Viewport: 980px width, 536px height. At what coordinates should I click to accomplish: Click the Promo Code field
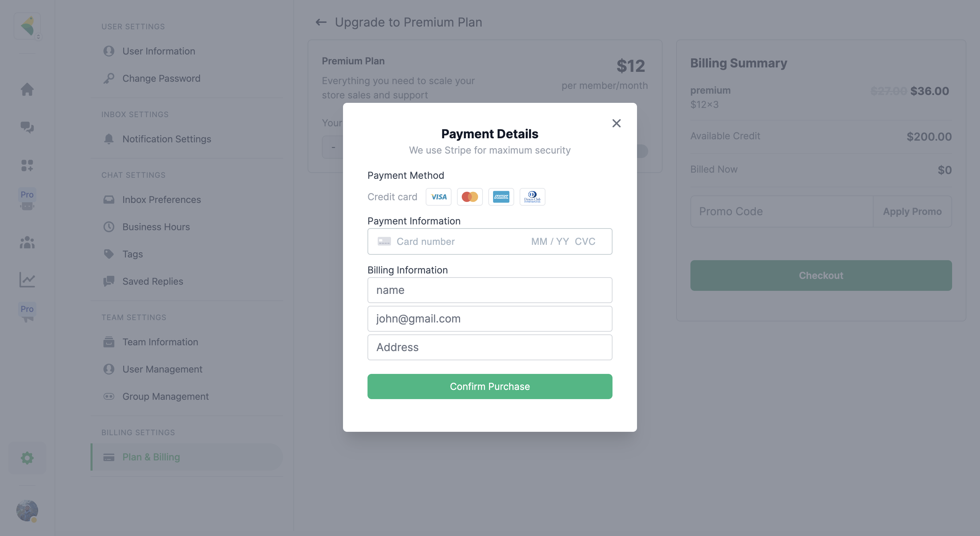pyautogui.click(x=782, y=212)
